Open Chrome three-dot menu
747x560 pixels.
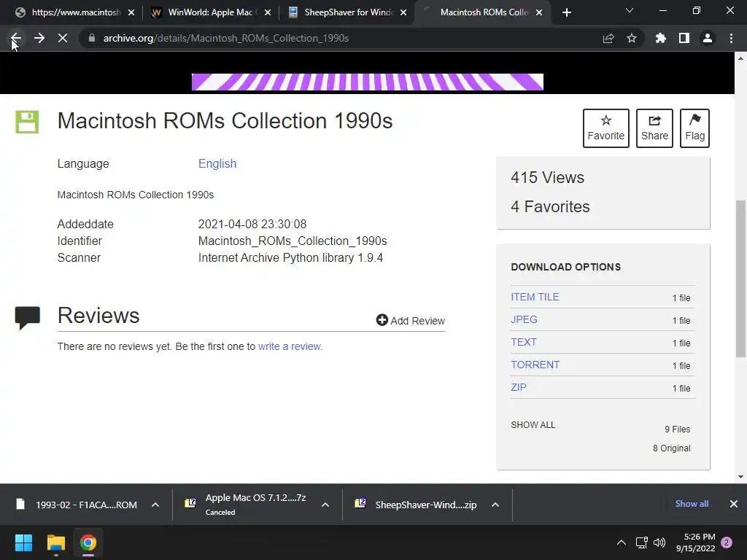point(731,38)
